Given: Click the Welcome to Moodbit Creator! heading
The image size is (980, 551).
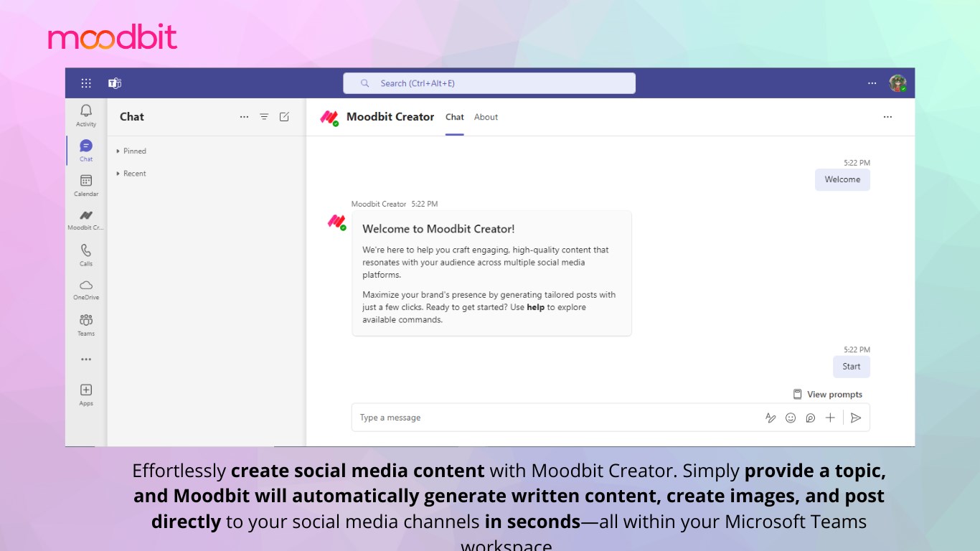Looking at the screenshot, I should pyautogui.click(x=438, y=230).
